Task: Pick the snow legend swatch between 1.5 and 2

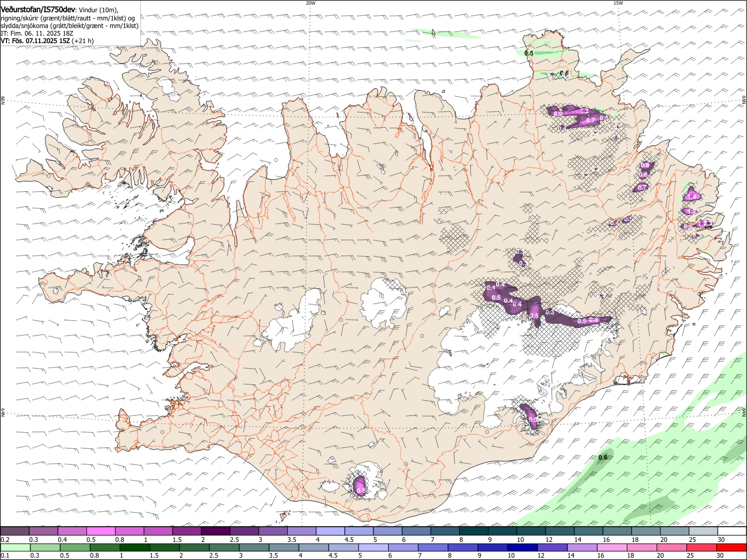Action: tap(187, 531)
